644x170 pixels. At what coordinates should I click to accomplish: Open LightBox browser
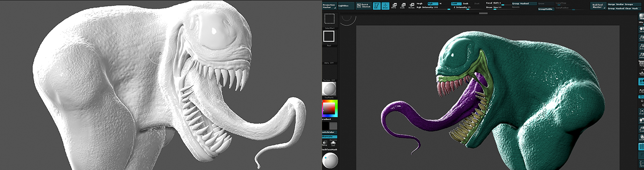pos(346,6)
